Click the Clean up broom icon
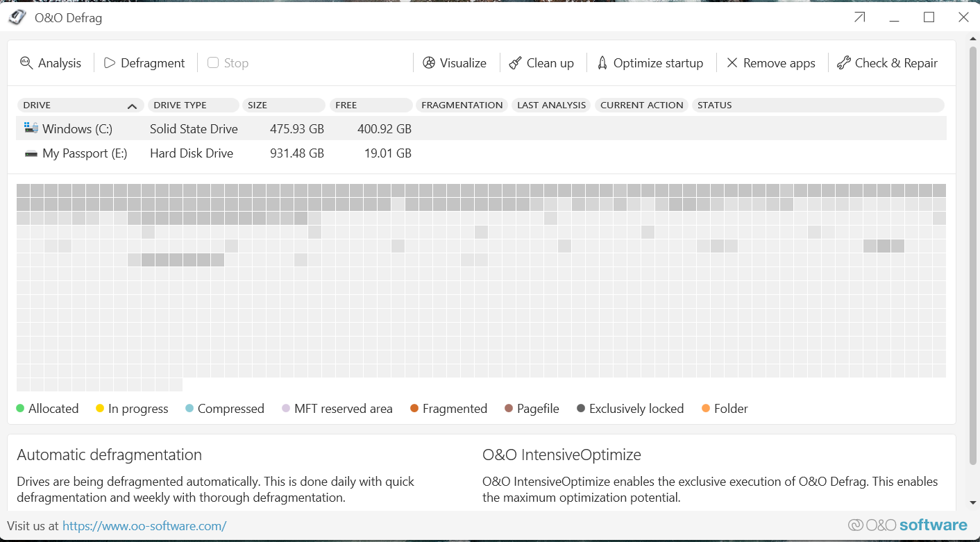Screen dimensions: 980x542 pos(515,63)
